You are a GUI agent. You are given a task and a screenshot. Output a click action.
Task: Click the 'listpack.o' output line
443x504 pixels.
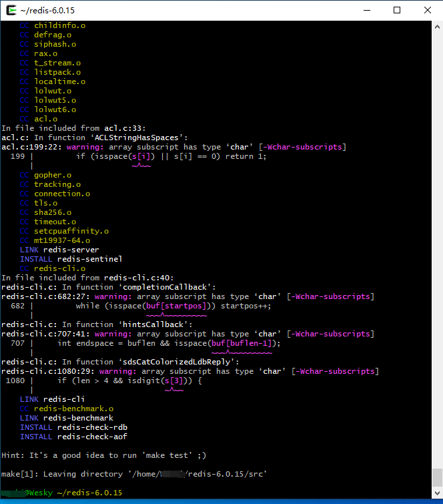(x=50, y=72)
